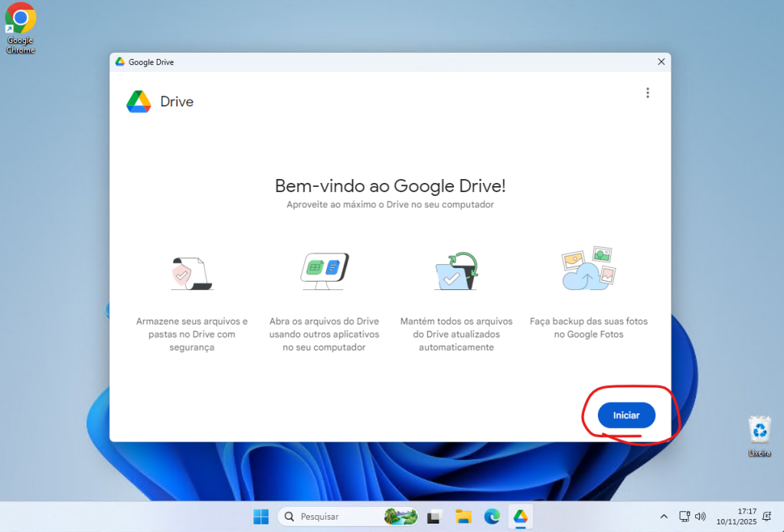Open volume control in system tray
This screenshot has height=532, width=784.
coord(700,517)
